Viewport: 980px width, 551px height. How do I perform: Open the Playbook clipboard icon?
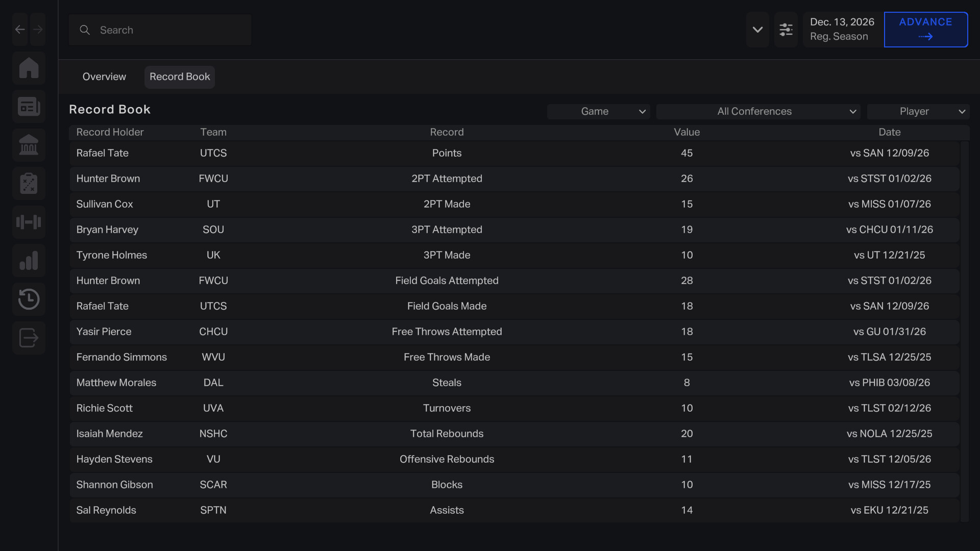pos(29,183)
